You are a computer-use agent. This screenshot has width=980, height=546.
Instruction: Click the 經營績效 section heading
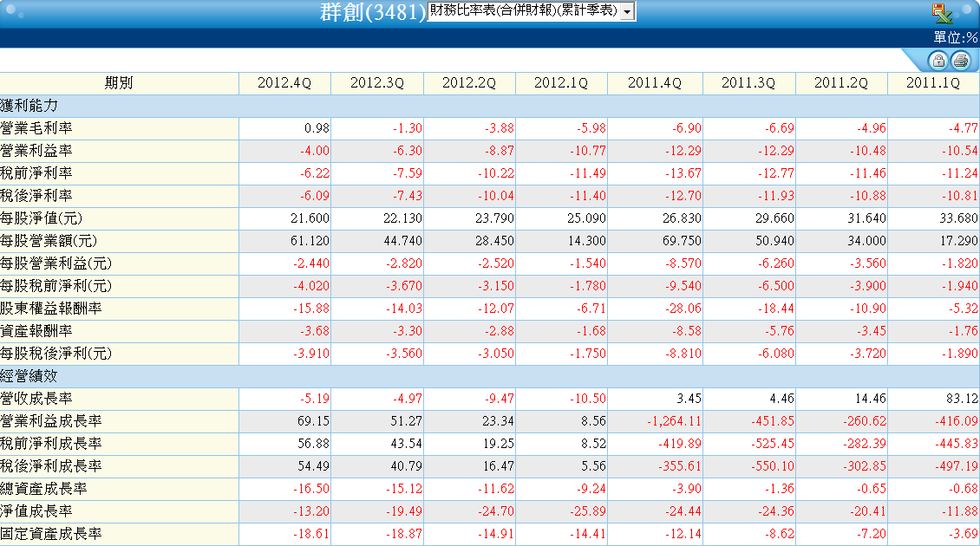click(x=29, y=376)
